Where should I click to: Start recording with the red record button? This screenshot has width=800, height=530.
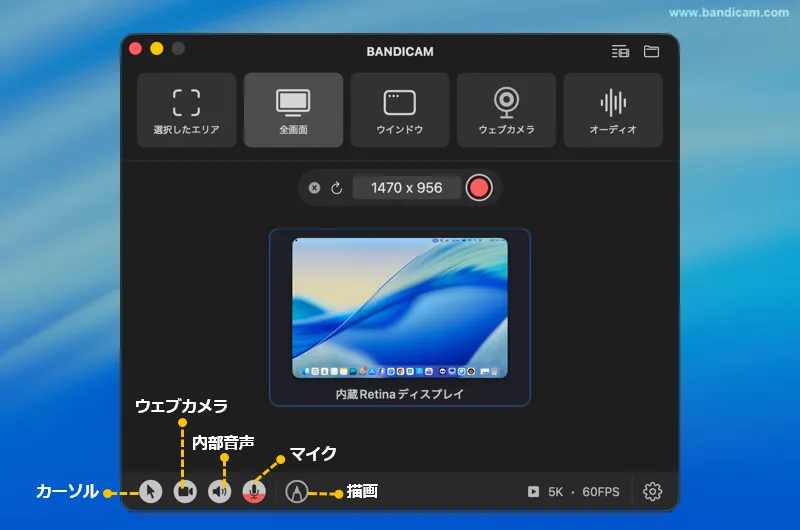coord(479,188)
